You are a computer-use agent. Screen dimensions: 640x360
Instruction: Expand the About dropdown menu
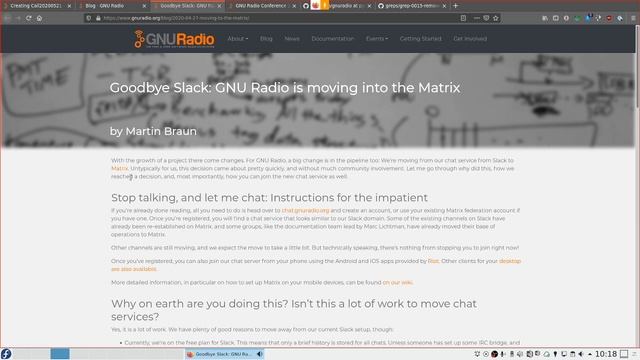[x=238, y=39]
